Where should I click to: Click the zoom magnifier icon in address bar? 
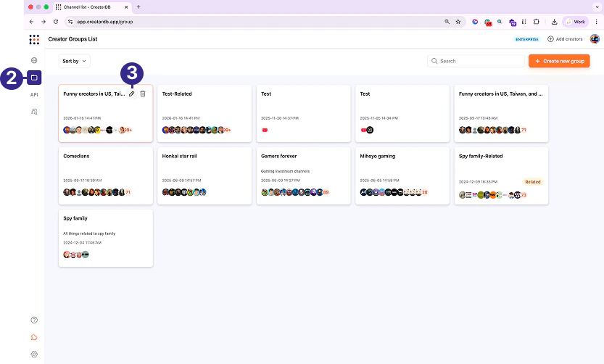[447, 22]
